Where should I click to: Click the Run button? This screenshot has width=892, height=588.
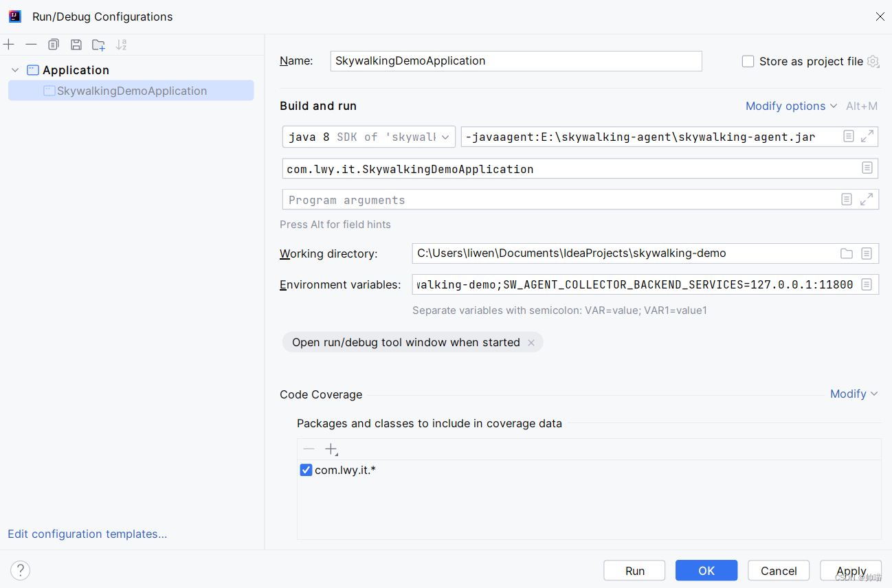pyautogui.click(x=634, y=571)
